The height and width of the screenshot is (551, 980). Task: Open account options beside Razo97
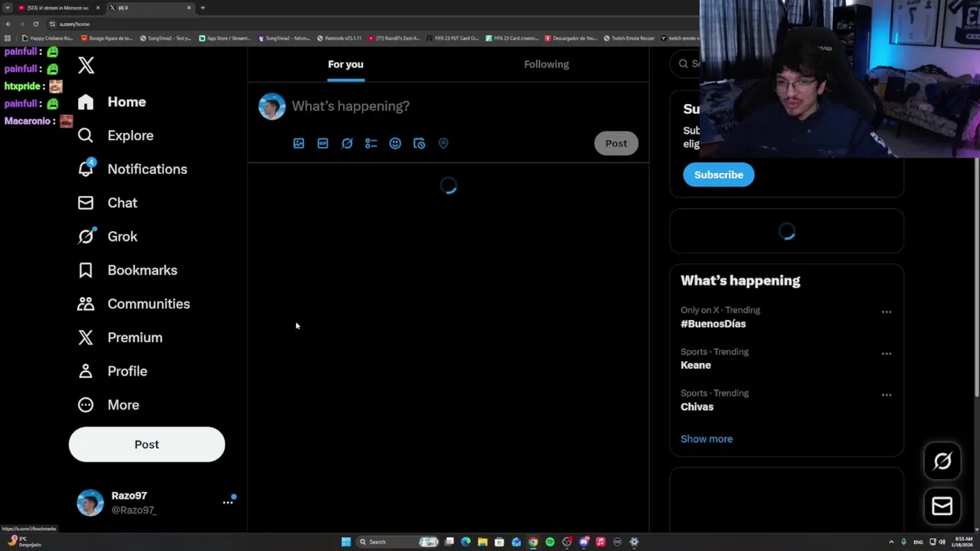click(227, 503)
